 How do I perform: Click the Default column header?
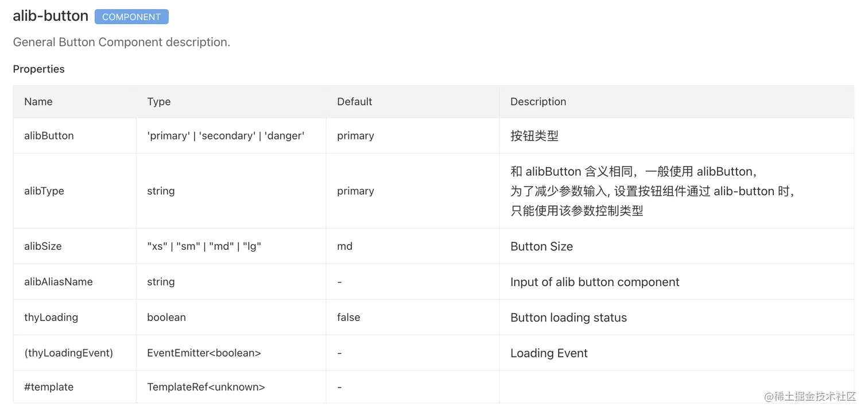coord(354,102)
